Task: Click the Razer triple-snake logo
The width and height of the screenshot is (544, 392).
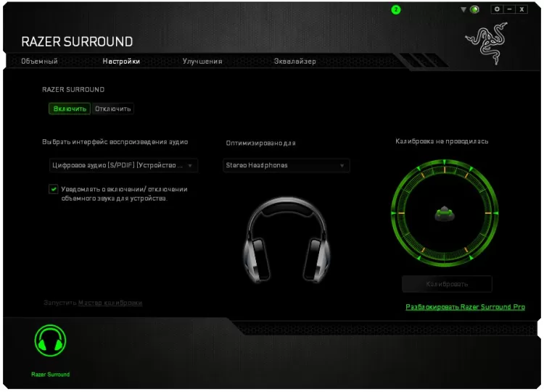Action: (x=487, y=43)
